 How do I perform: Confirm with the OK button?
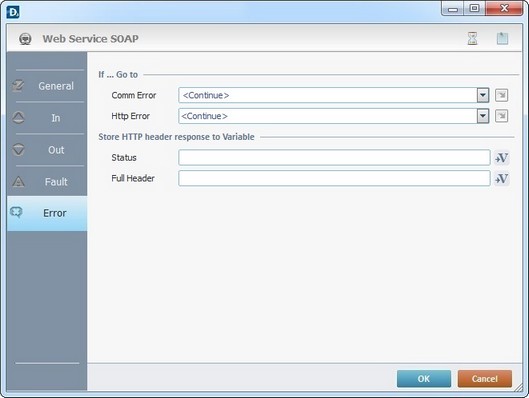coord(424,379)
